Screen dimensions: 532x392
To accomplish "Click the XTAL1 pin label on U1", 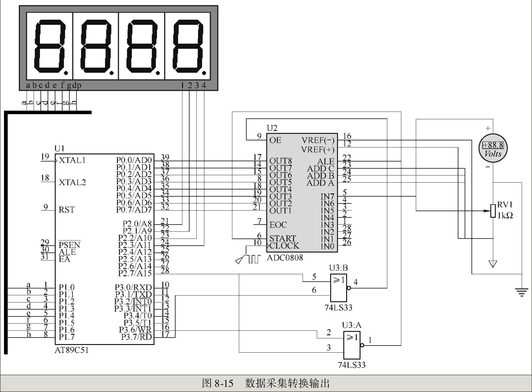I will (72, 160).
